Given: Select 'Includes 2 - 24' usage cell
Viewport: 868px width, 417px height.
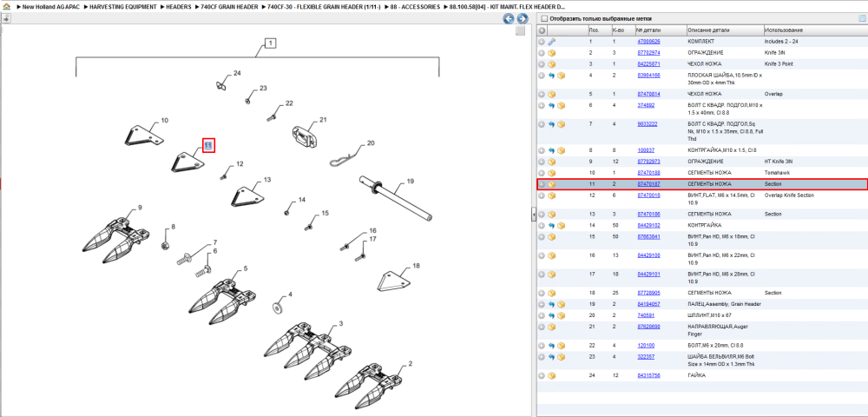Looking at the screenshot, I should coord(781,42).
